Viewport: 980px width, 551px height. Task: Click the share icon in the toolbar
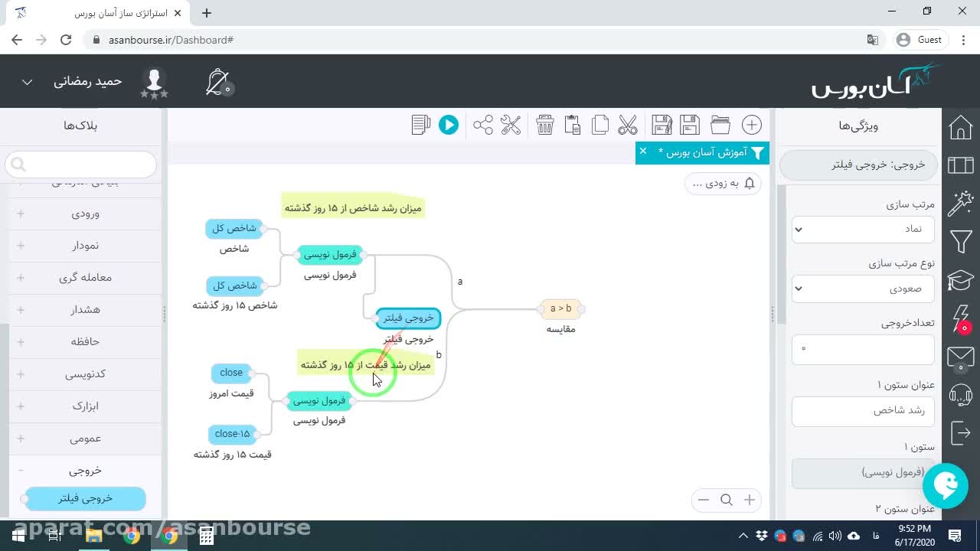(x=483, y=125)
